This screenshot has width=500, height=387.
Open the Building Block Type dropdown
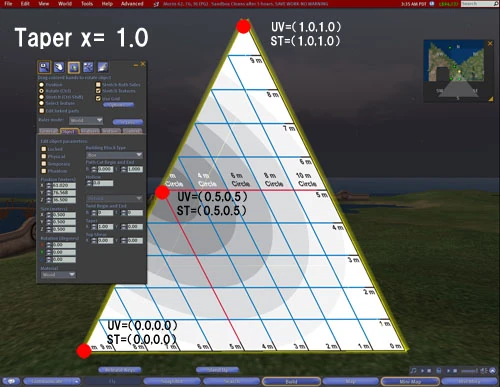[114, 155]
